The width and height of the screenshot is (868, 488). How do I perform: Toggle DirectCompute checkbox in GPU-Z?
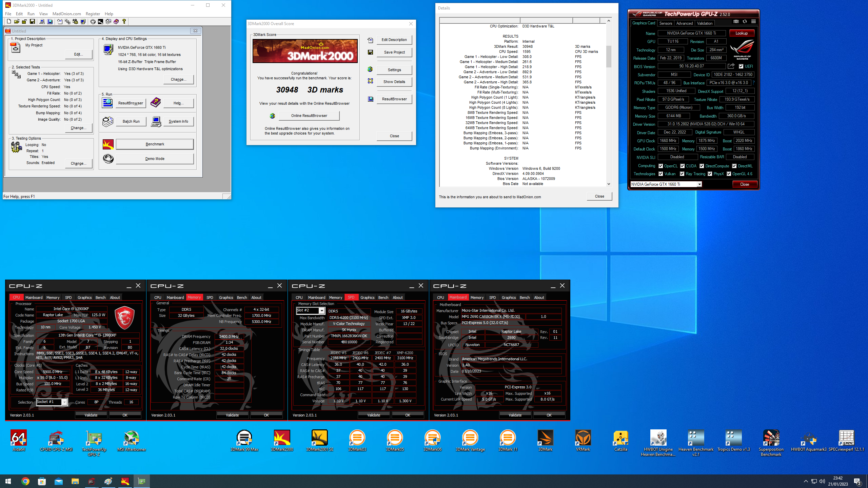click(x=702, y=166)
